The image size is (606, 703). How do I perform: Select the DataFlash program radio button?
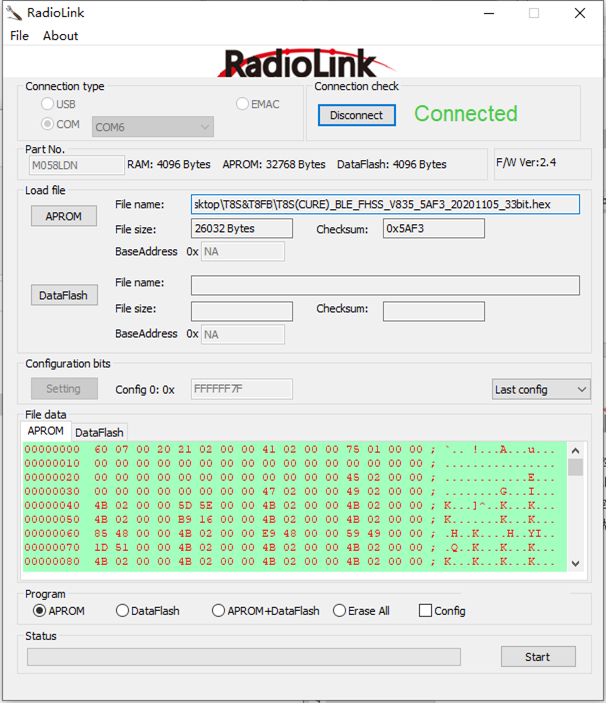coord(123,611)
